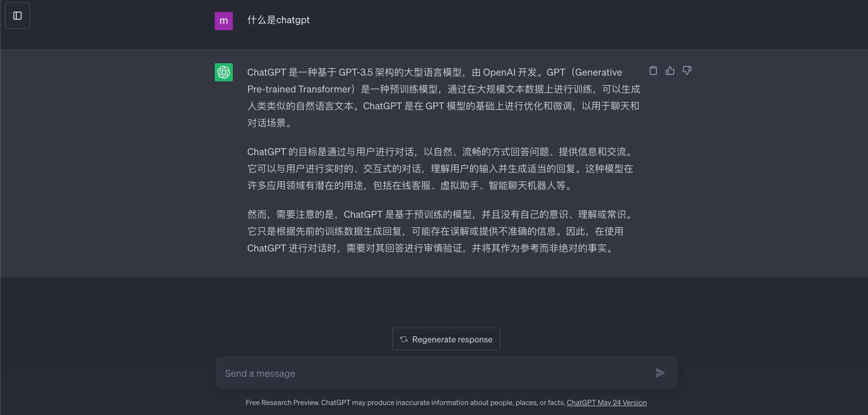Open the ChatGPT May 24 Version link
This screenshot has height=415, width=868.
pos(607,403)
